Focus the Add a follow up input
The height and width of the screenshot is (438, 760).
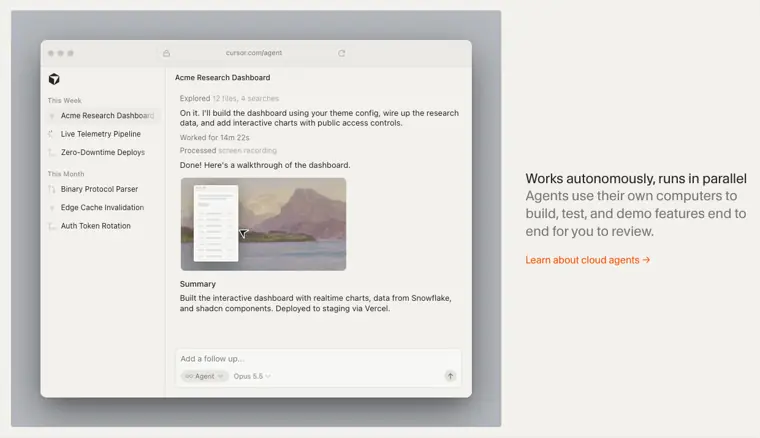[318, 359]
